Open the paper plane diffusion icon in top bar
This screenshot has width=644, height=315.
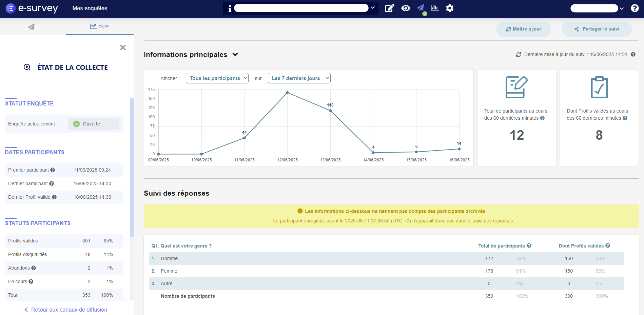click(421, 8)
